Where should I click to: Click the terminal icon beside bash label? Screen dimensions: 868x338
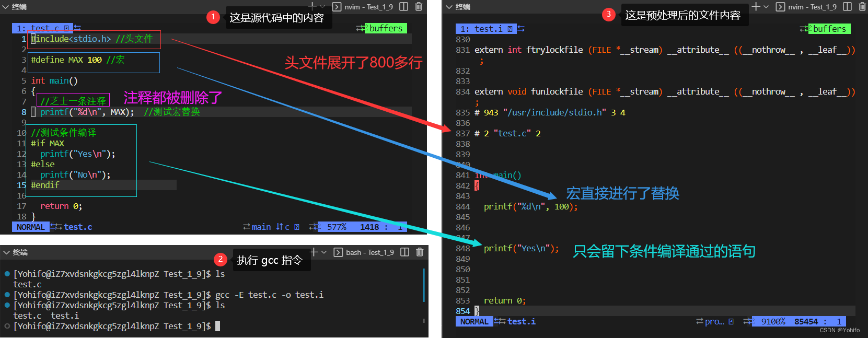[x=338, y=252]
